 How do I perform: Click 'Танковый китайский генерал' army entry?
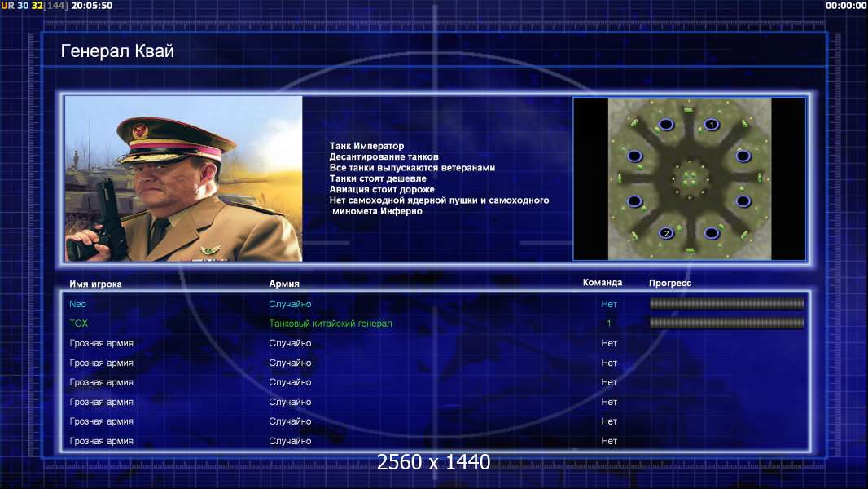click(331, 324)
